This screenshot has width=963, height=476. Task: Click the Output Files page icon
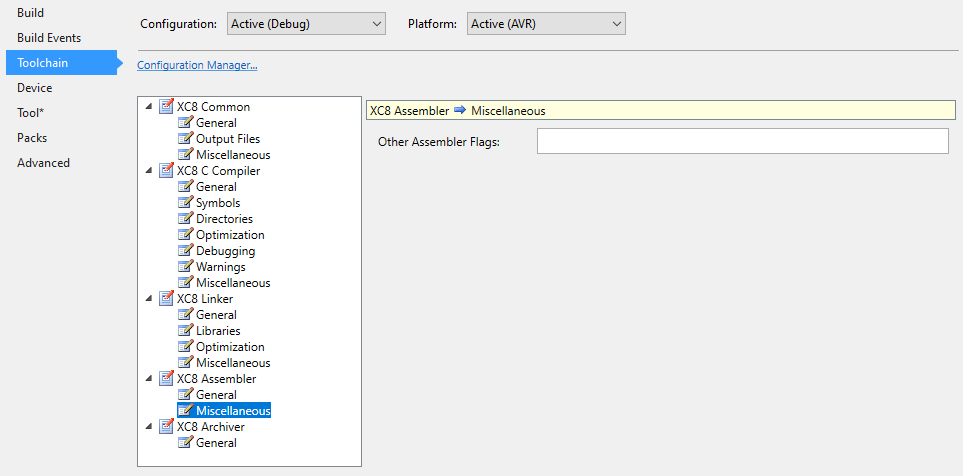[x=185, y=139]
